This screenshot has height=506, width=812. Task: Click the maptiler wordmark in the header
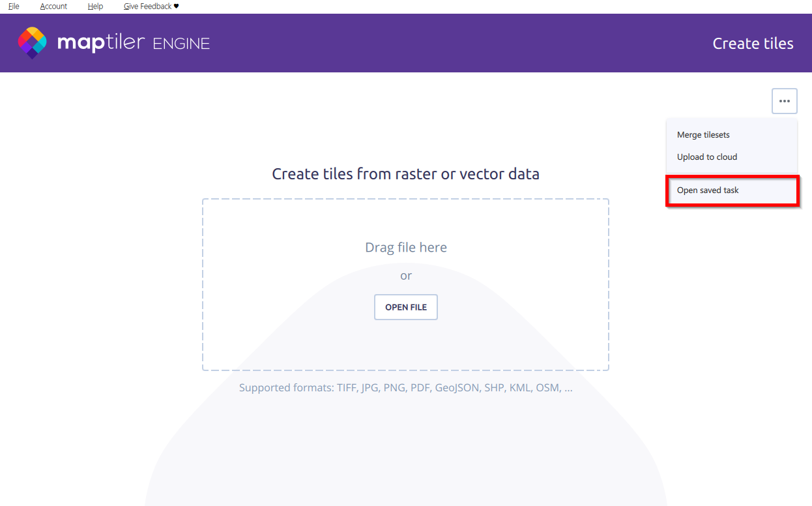pyautogui.click(x=100, y=43)
